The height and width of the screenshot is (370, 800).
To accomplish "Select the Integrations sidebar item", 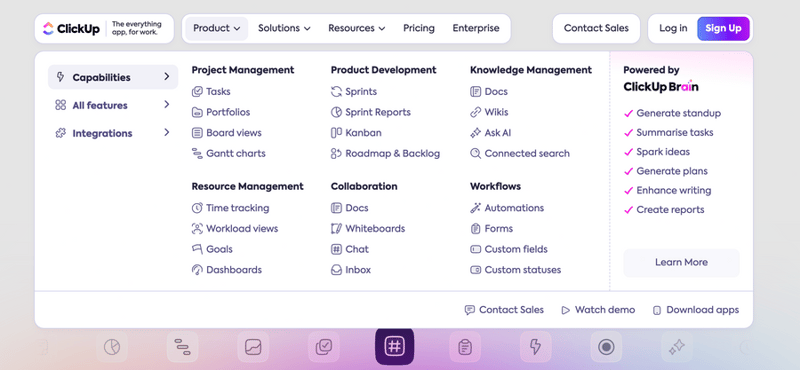I will coord(113,133).
